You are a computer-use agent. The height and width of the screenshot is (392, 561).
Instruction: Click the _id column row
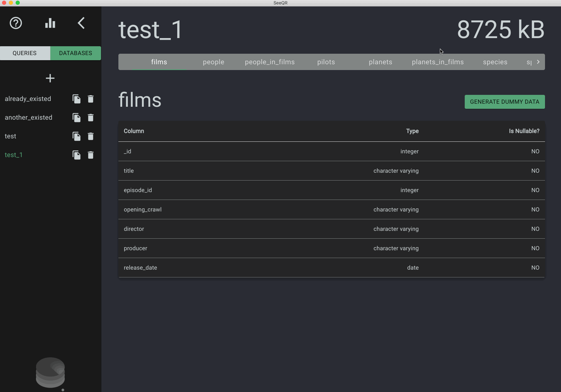(332, 151)
